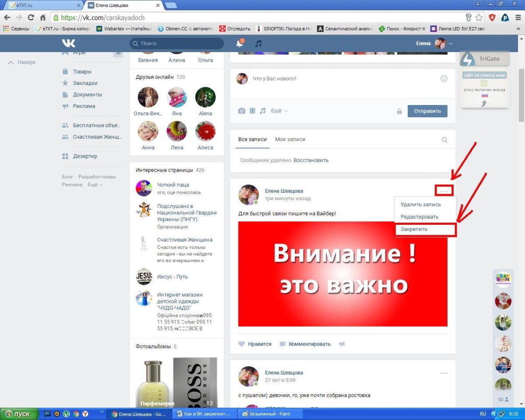Image resolution: width=525 pixels, height=420 pixels.
Task: Attach a video via the film strip icon
Action: [252, 111]
